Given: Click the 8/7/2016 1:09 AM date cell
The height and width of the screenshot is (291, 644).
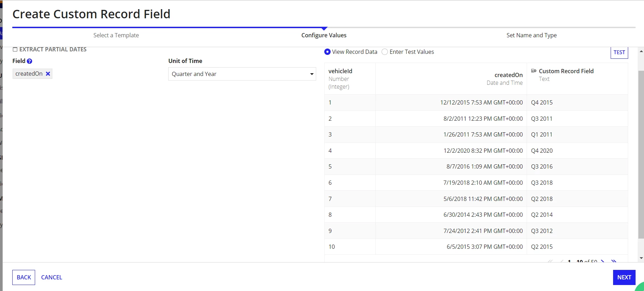Looking at the screenshot, I should coord(451,166).
